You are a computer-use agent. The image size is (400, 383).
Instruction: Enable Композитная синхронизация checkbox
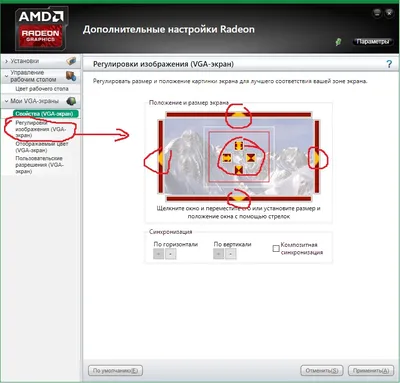(x=276, y=248)
